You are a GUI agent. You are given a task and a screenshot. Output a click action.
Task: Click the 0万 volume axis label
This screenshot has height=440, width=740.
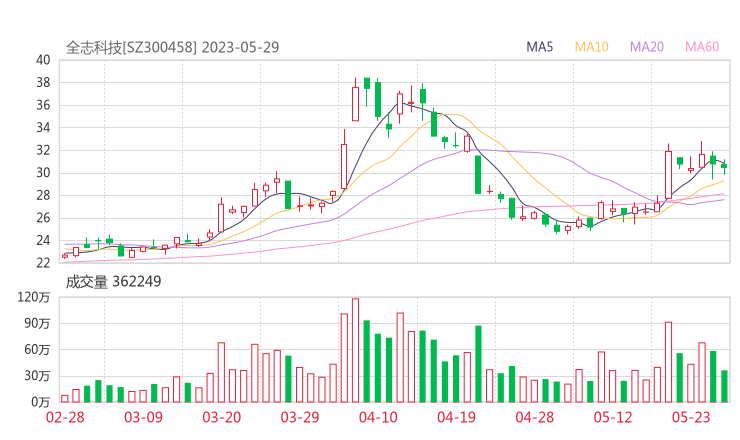tap(38, 401)
